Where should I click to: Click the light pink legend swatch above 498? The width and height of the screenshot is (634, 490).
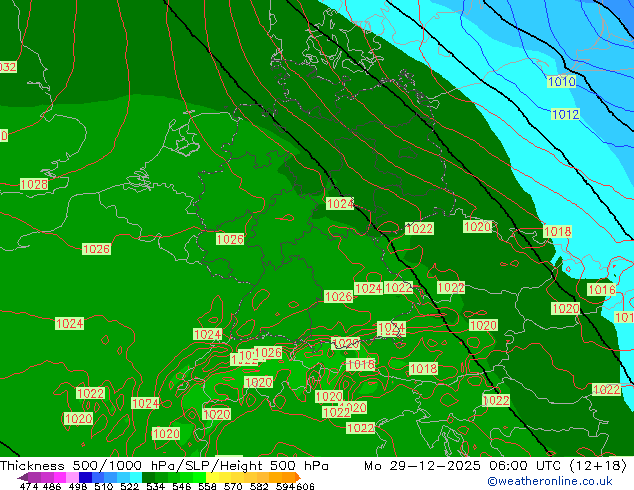[73, 477]
